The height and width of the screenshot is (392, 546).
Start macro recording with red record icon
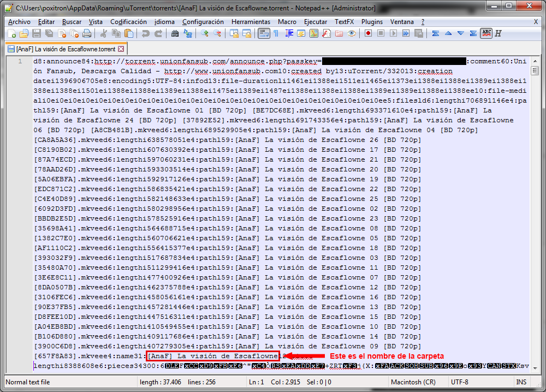[x=369, y=33]
